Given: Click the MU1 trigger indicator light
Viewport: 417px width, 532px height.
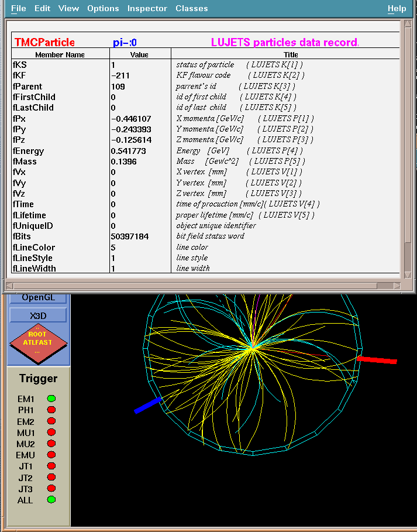Looking at the screenshot, I should tap(51, 433).
